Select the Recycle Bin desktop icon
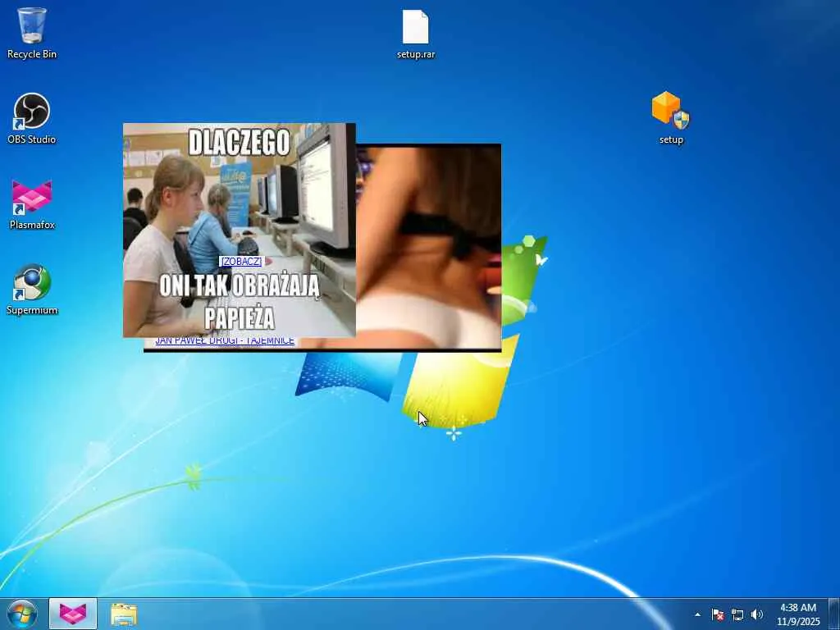Image resolution: width=840 pixels, height=630 pixels. (x=32, y=33)
